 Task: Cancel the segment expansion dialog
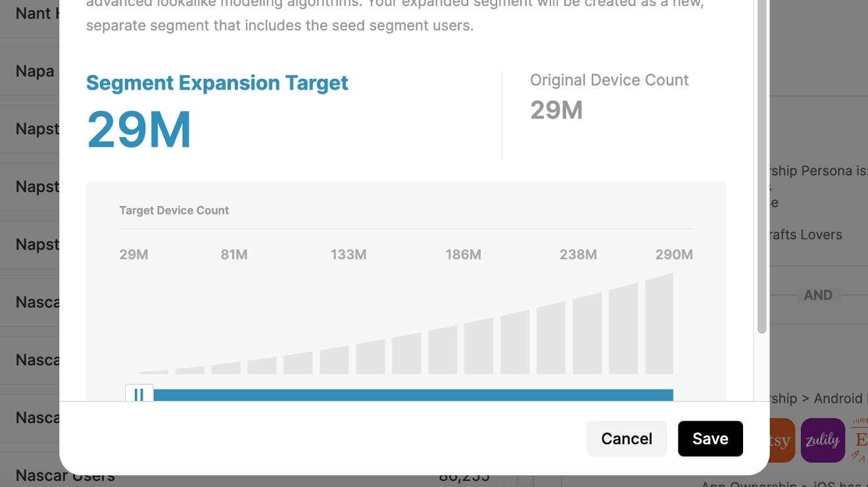click(627, 439)
